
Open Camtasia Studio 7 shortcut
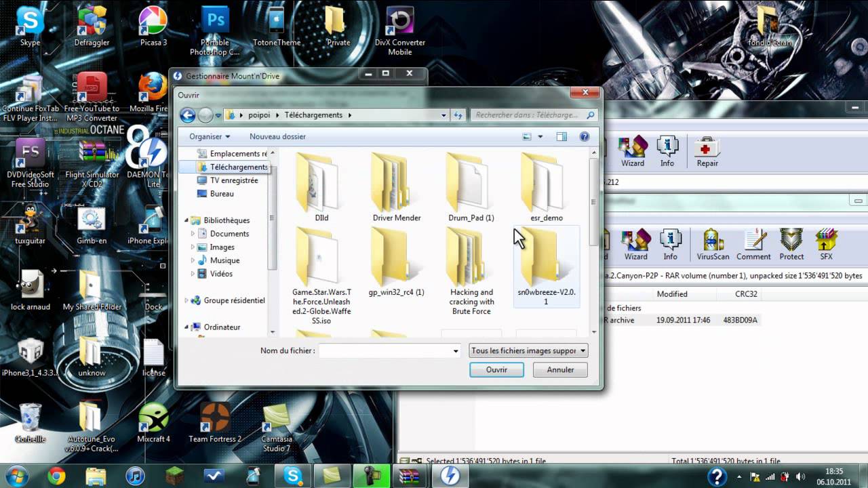(277, 427)
